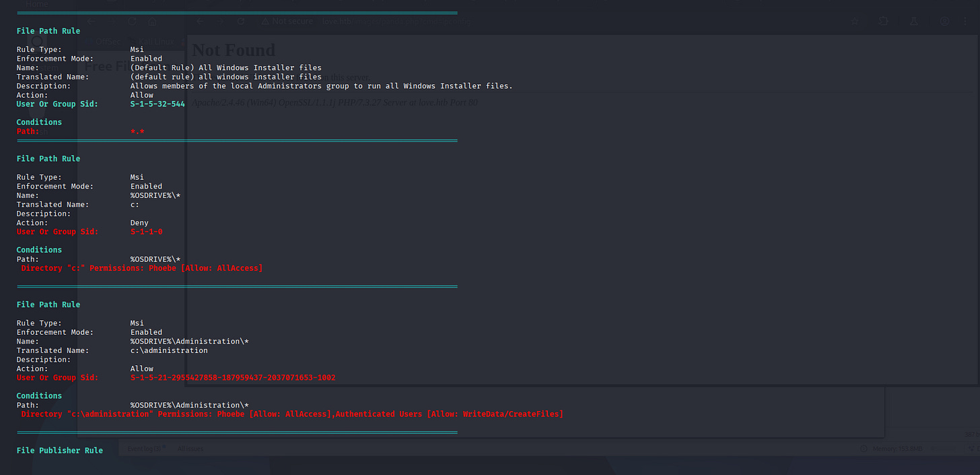
Task: Switch to the Home tab
Action: click(x=37, y=4)
